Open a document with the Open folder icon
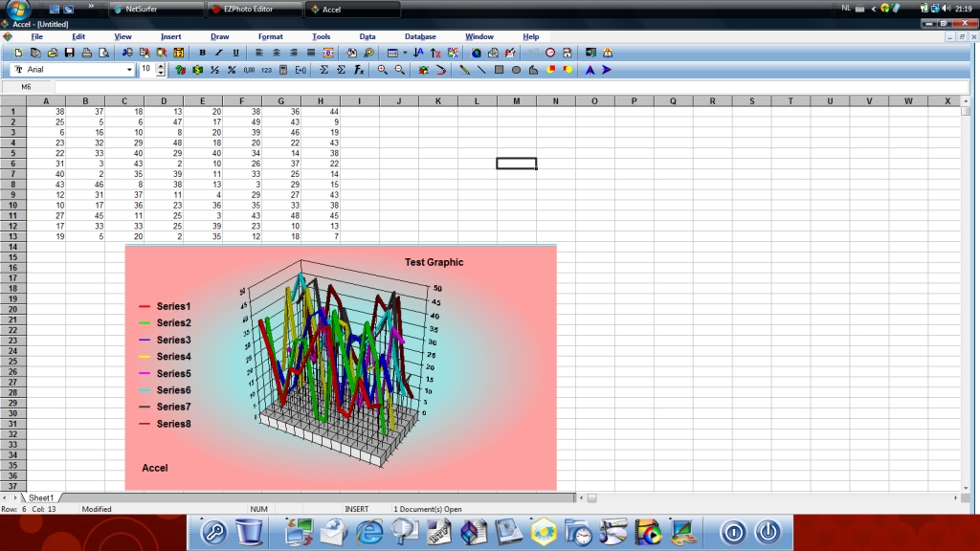Image resolution: width=980 pixels, height=551 pixels. [53, 52]
